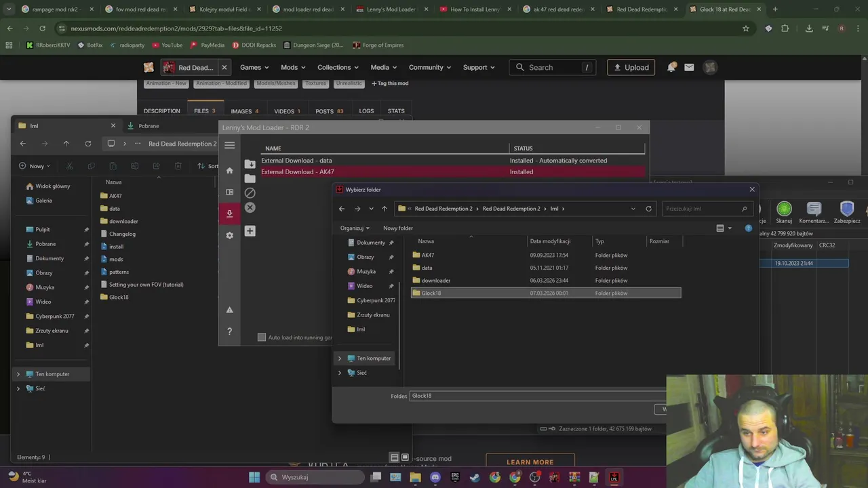Open the Media menu on Nexus Mods
The image size is (868, 488).
coord(384,67)
